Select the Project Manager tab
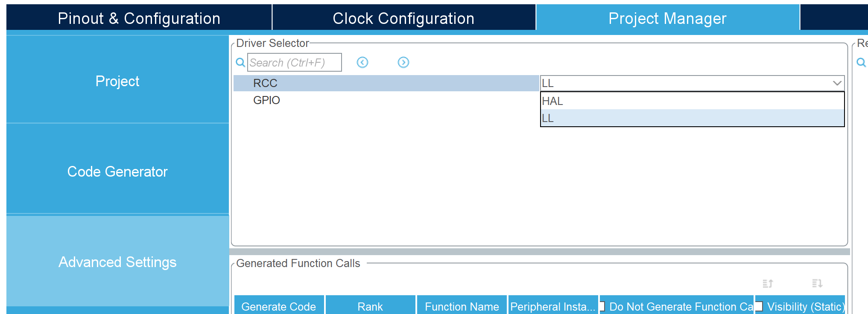Viewport: 868px width, 314px height. pos(667,18)
